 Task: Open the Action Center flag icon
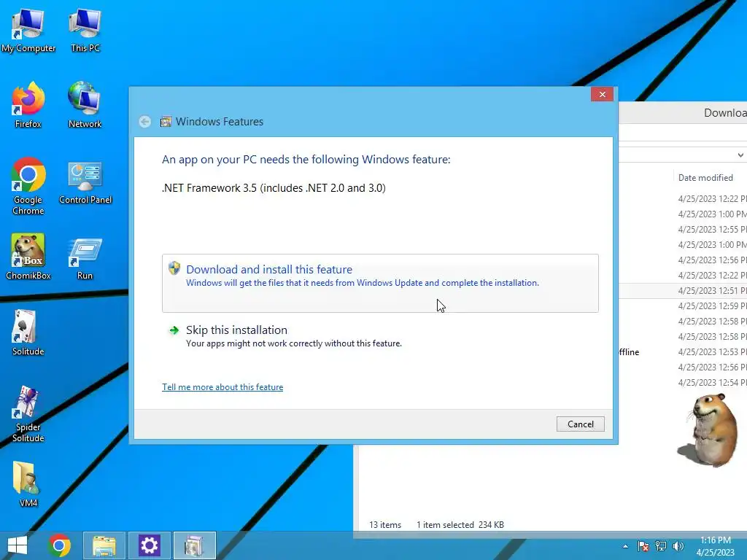tap(643, 546)
